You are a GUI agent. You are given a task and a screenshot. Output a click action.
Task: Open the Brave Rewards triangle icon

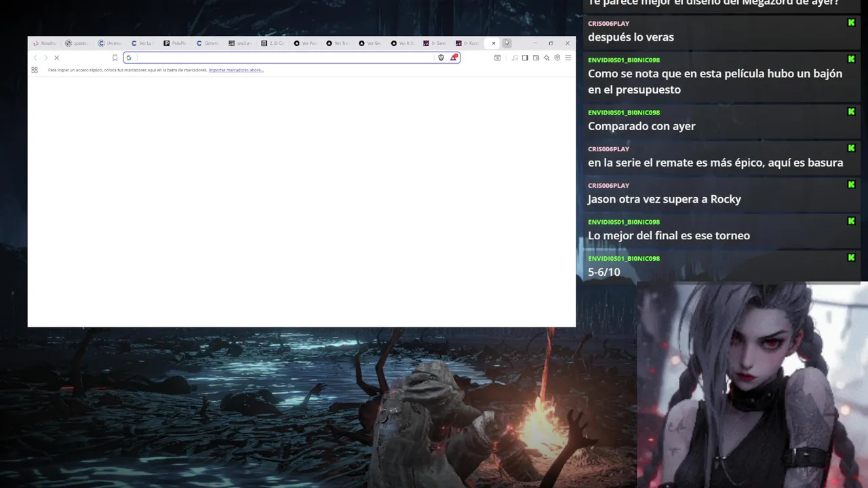[x=454, y=58]
